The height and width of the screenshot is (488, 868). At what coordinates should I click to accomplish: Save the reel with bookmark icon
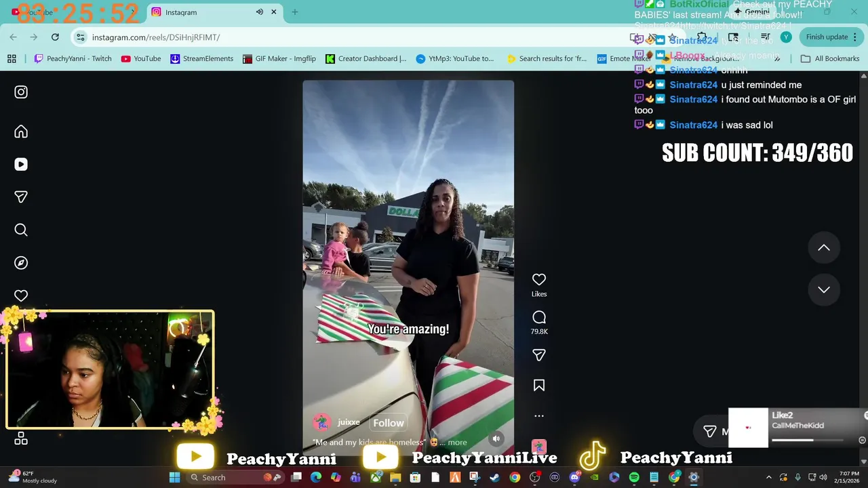click(x=539, y=386)
